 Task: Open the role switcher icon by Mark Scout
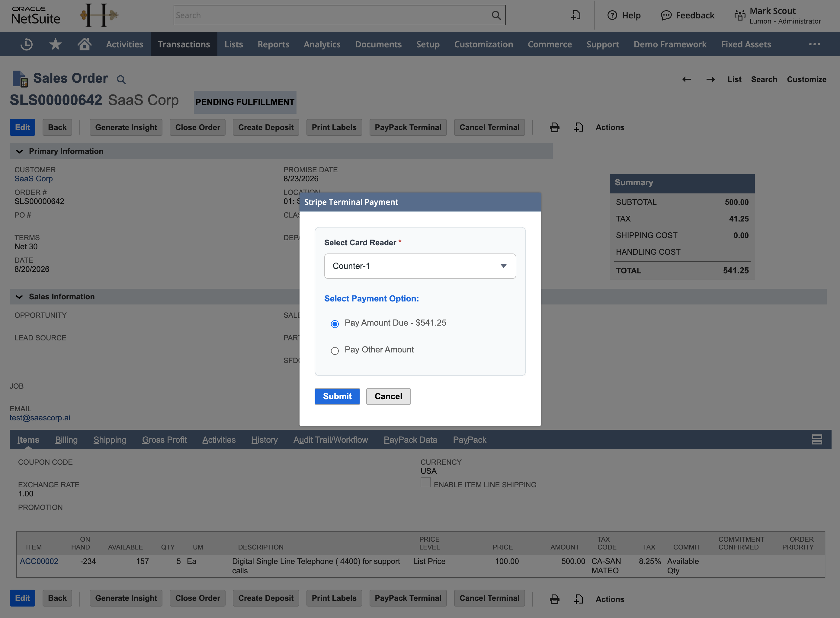pos(740,15)
